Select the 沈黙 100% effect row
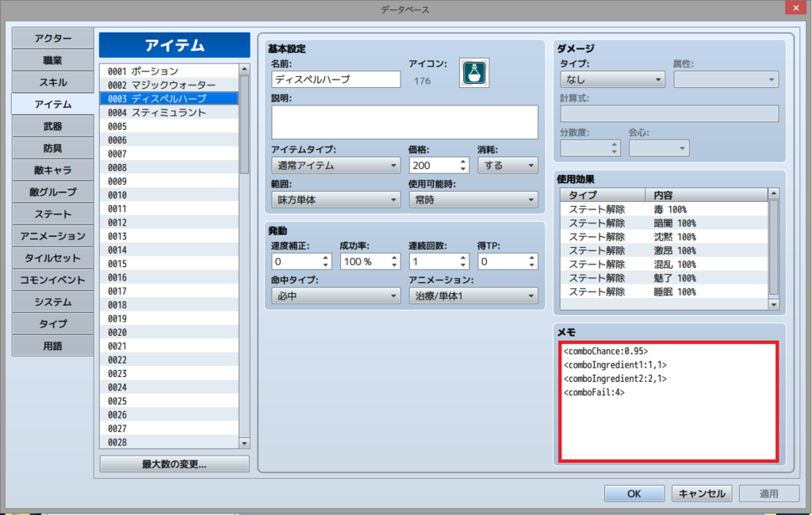 [664, 237]
